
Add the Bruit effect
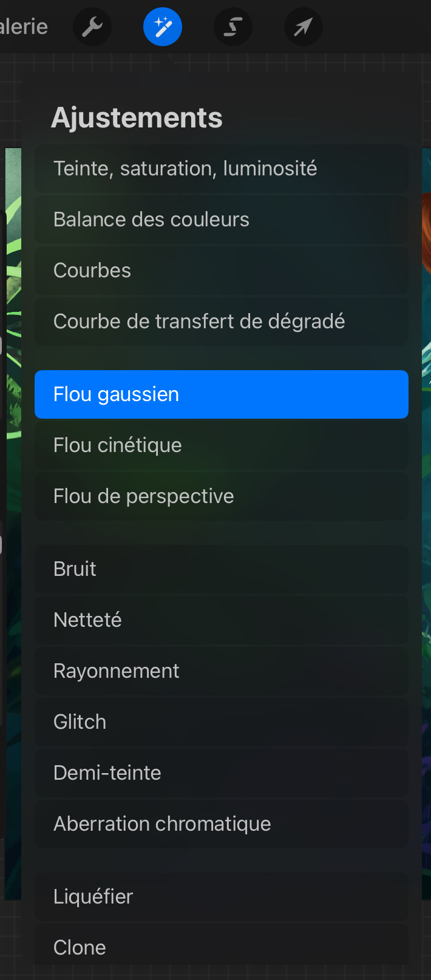[x=222, y=569]
